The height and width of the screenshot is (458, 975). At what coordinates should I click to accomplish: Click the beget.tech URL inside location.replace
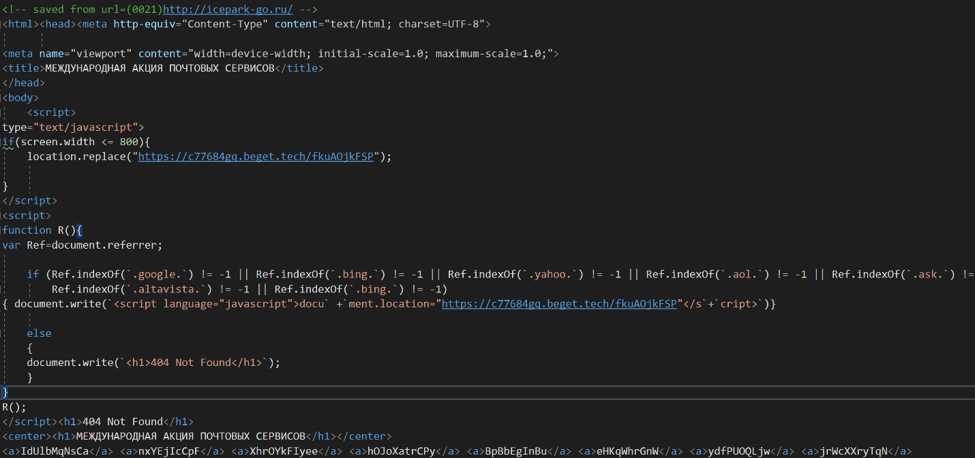(255, 157)
